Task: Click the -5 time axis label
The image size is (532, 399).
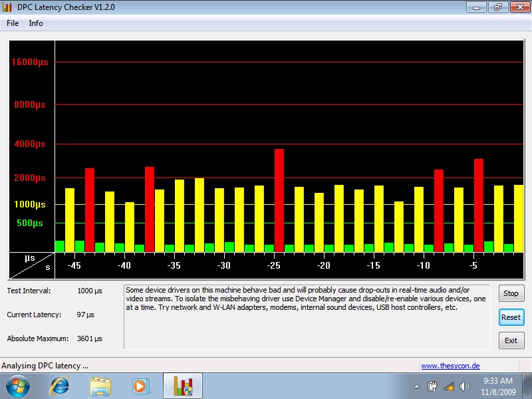Action: click(473, 265)
